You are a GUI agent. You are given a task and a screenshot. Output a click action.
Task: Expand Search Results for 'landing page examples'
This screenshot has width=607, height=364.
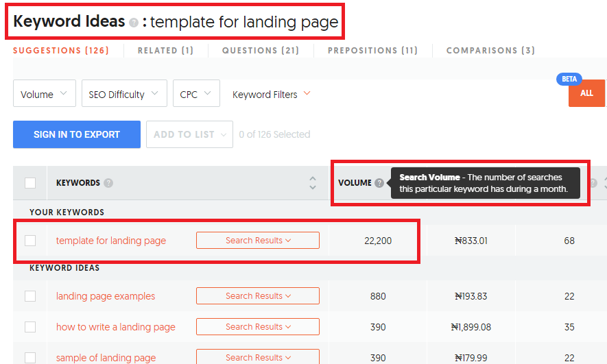coord(258,296)
